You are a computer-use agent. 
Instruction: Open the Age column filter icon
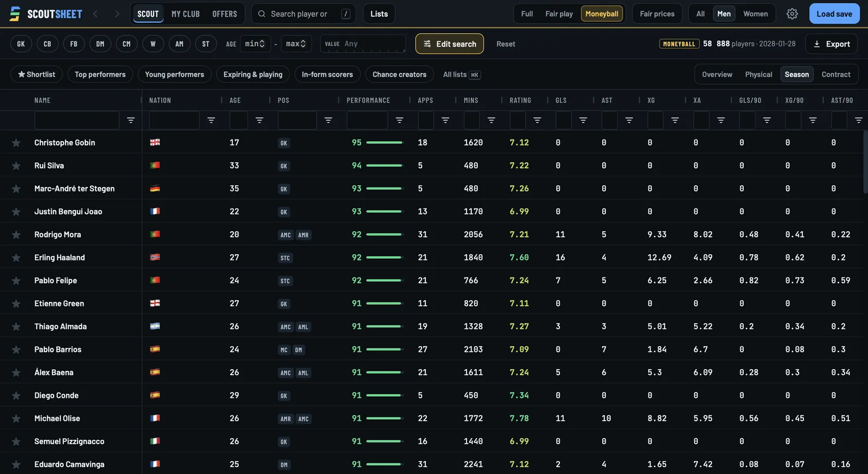click(x=259, y=120)
